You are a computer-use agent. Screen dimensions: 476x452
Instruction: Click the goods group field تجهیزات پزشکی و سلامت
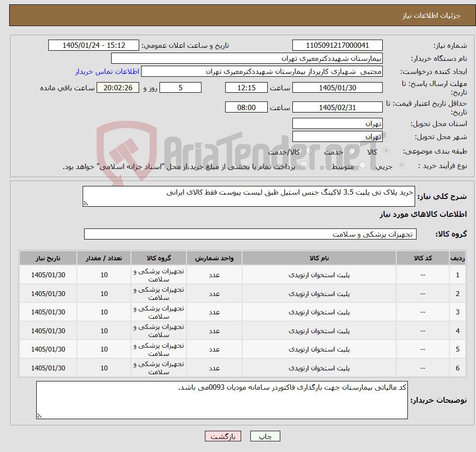(x=250, y=234)
